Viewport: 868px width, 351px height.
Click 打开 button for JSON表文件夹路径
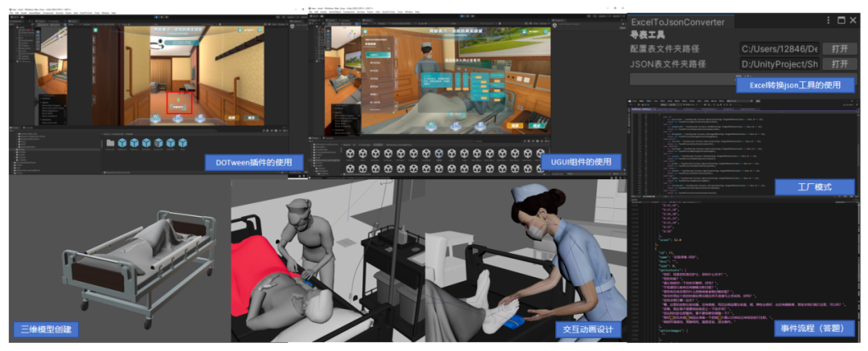838,63
